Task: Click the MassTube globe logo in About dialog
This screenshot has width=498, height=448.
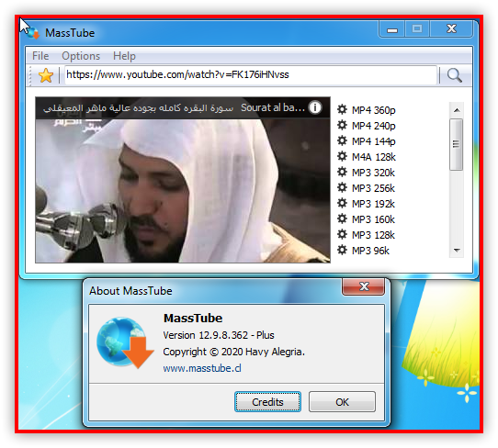Action: coord(125,342)
